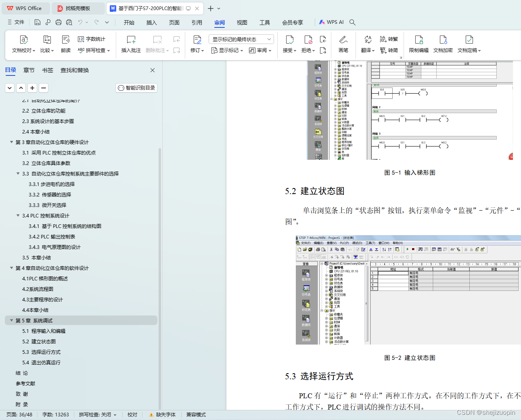Click the search magnifier next to WPS AI
Screen dimensions: 521x420
click(x=352, y=22)
